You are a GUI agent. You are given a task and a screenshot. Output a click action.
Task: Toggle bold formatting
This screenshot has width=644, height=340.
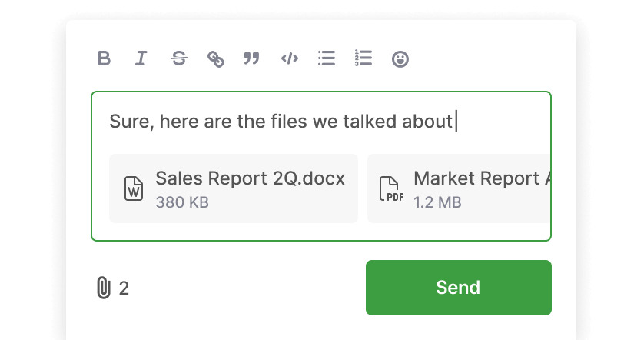click(x=105, y=58)
